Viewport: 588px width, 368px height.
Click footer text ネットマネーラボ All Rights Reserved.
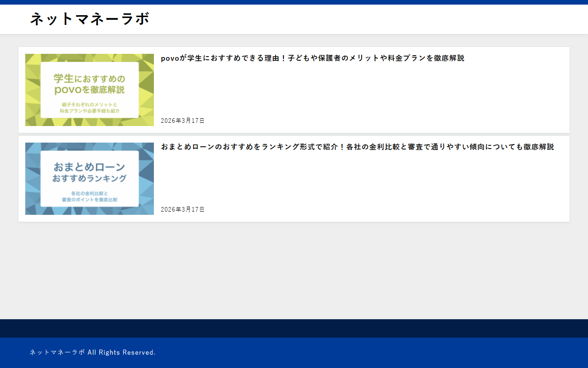tap(93, 352)
